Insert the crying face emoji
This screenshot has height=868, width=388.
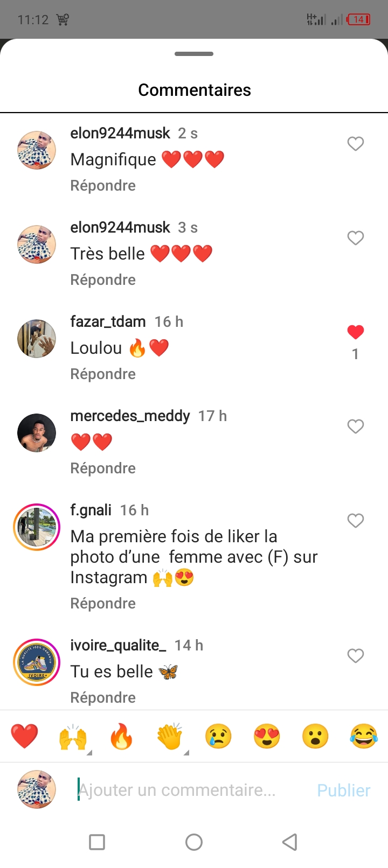click(x=218, y=736)
